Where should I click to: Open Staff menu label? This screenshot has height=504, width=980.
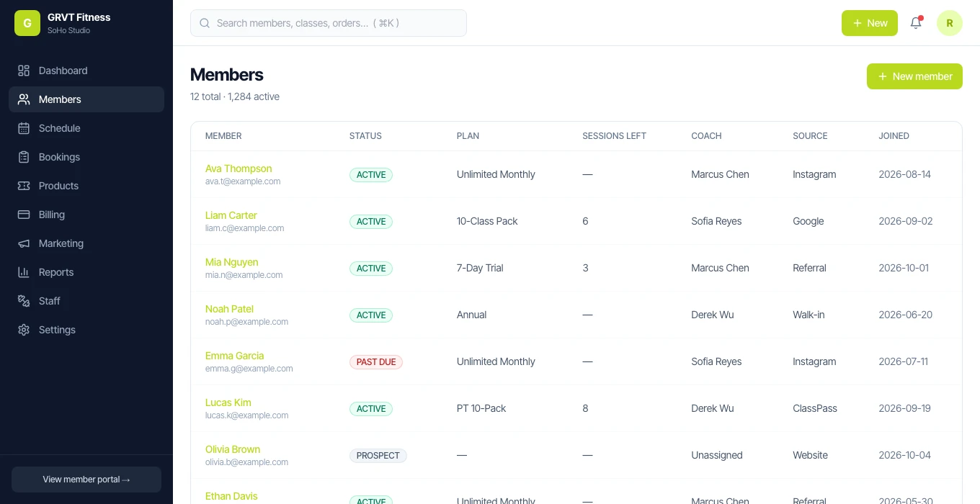pos(50,301)
